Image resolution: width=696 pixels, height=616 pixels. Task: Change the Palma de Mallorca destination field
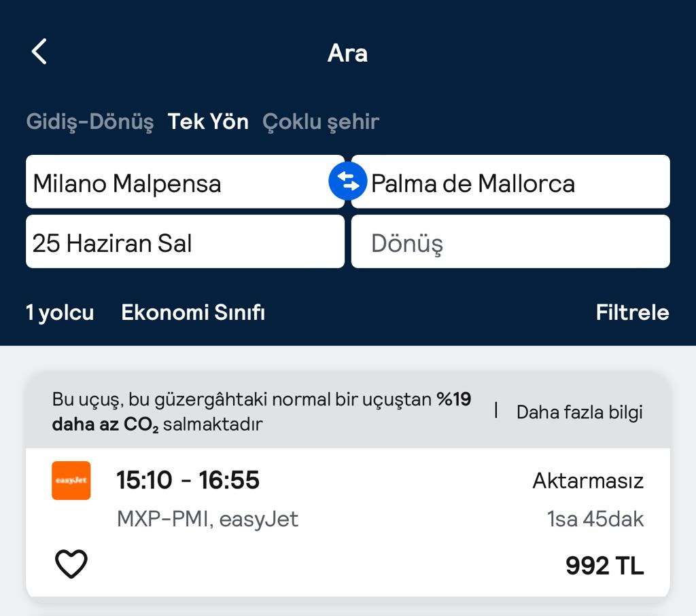(517, 182)
